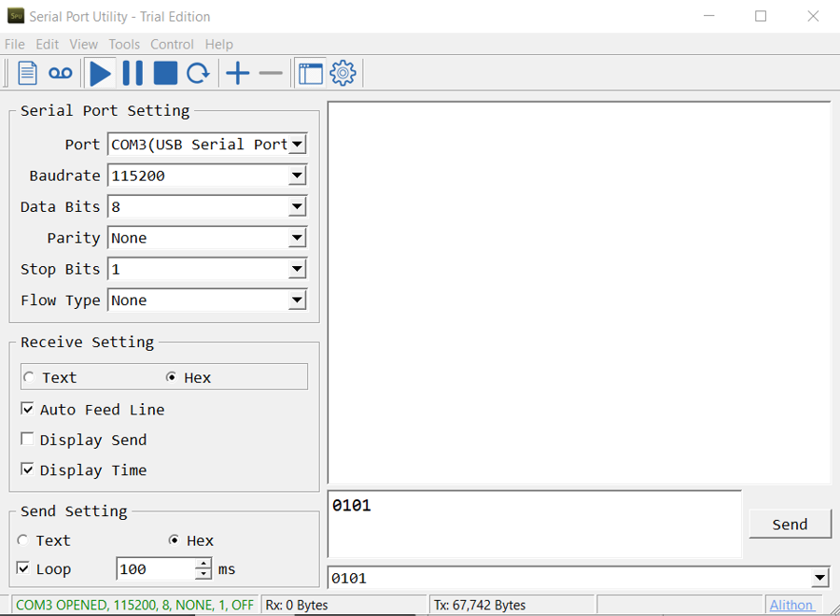Click the Send button
The height and width of the screenshot is (616, 840).
pos(790,524)
